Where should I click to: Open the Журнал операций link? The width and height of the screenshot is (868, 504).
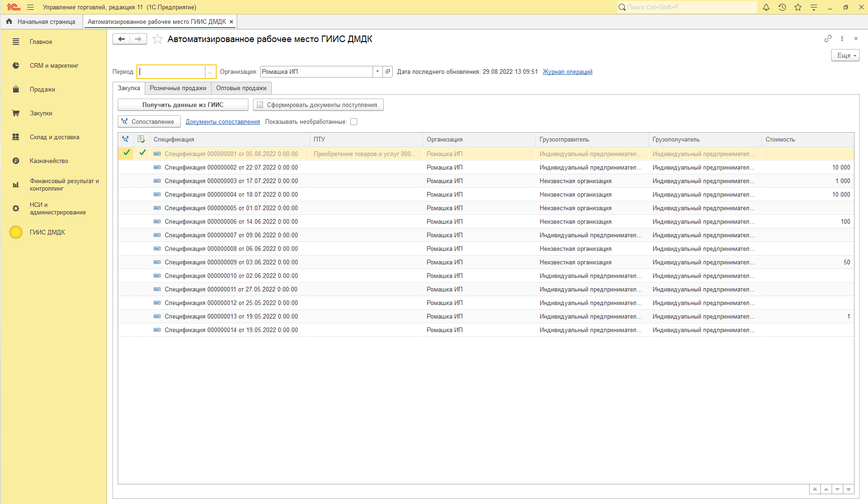(567, 72)
